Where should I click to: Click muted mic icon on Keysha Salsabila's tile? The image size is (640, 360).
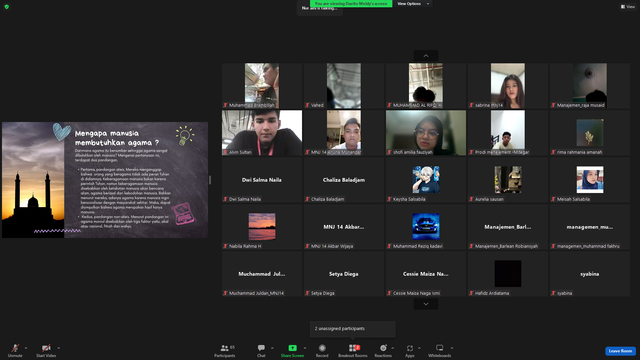point(389,199)
